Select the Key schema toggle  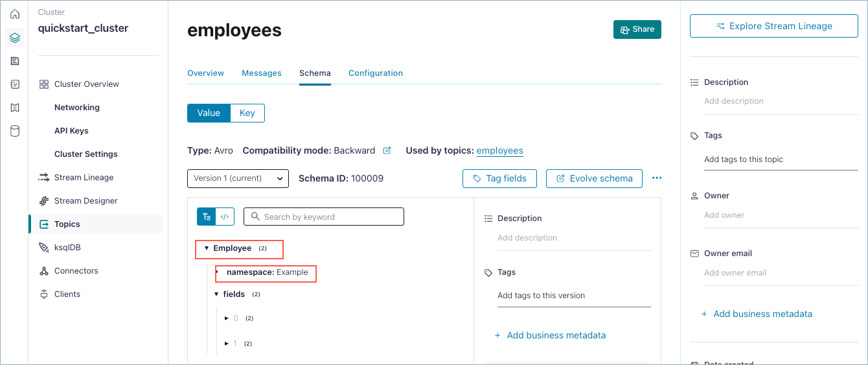point(247,113)
